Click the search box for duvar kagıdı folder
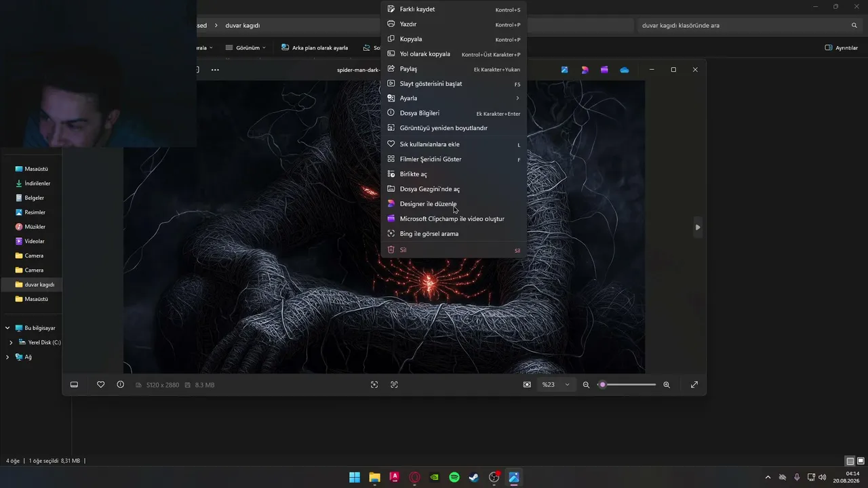The image size is (868, 488). click(x=750, y=26)
